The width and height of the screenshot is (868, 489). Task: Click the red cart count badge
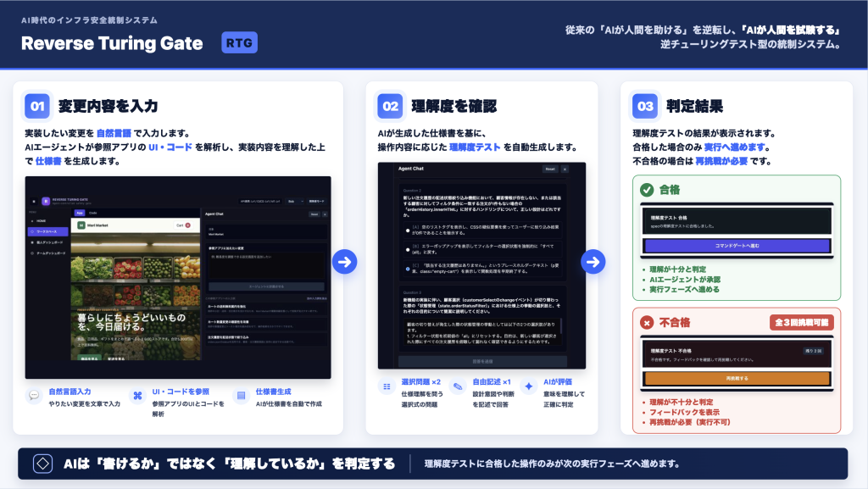pos(187,225)
